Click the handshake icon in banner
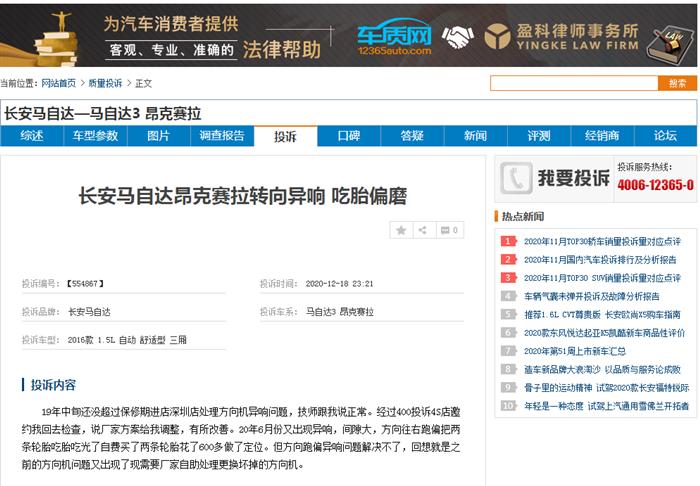 pyautogui.click(x=457, y=37)
